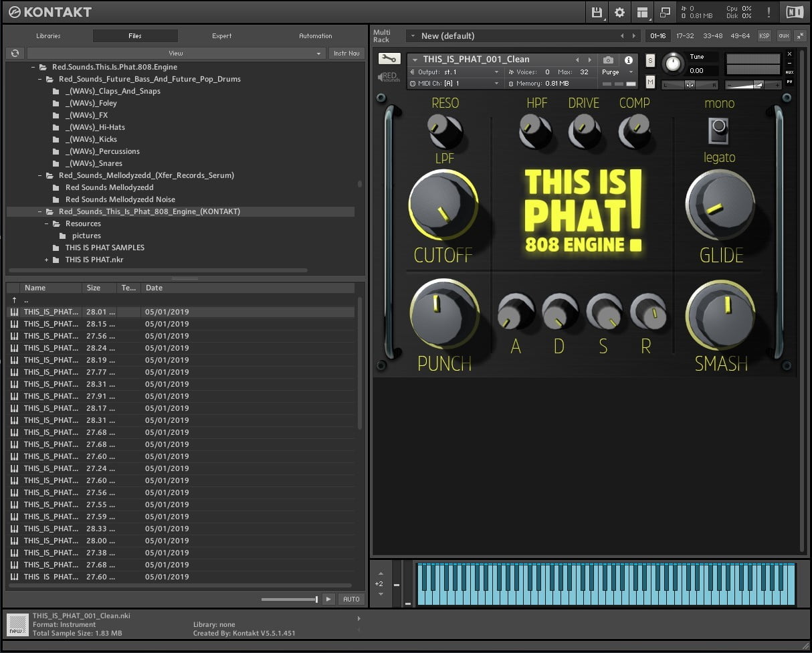812x653 pixels.
Task: Open instrument edit mode with the wrench icon
Action: [388, 59]
